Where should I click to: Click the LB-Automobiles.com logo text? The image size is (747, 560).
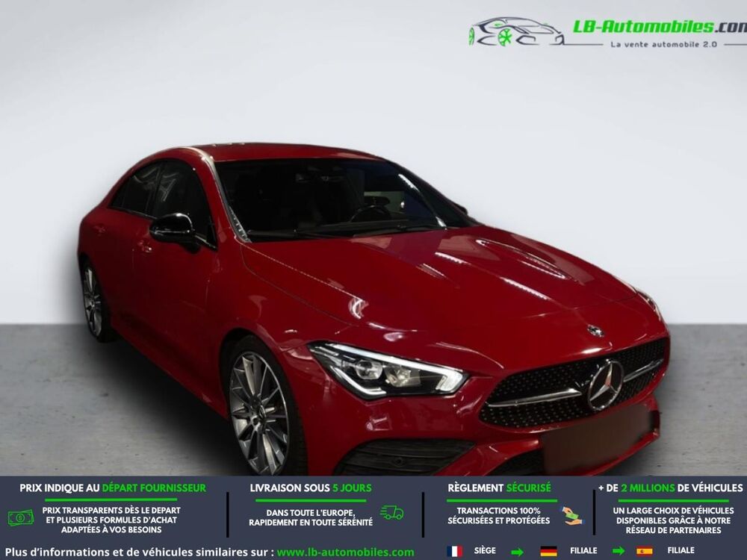660,27
